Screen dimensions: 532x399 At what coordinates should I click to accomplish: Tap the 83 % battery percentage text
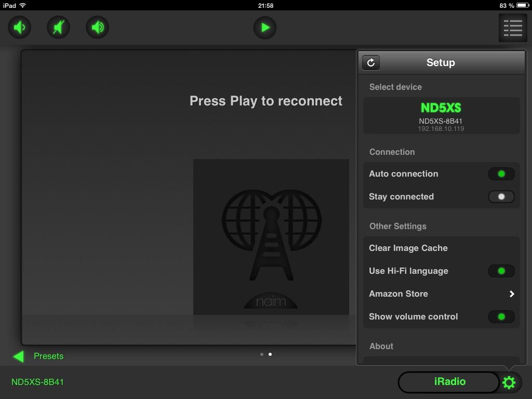507,5
